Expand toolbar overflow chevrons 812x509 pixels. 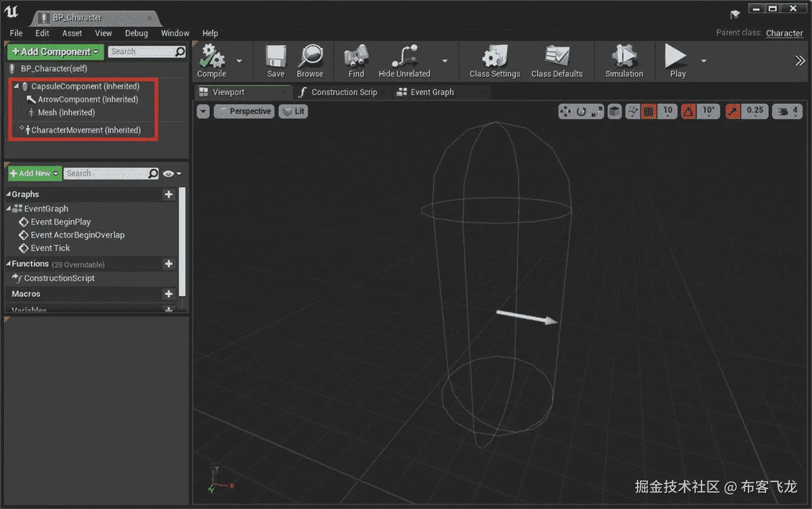point(800,60)
